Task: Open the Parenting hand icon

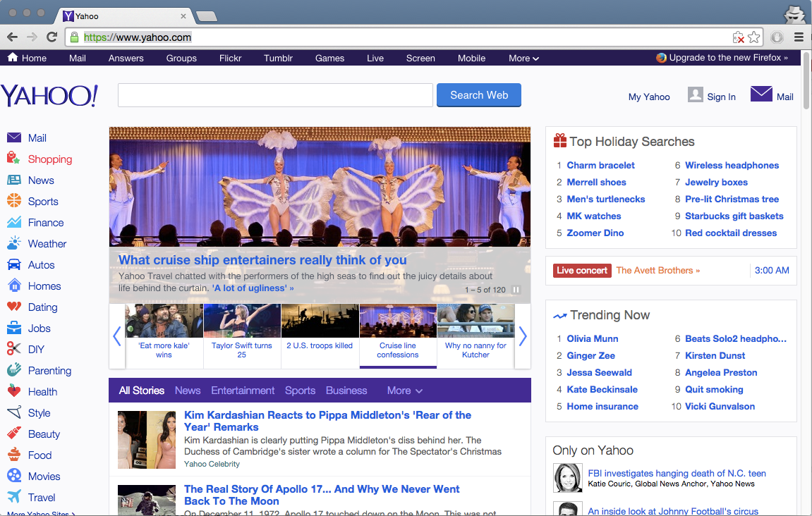Action: coord(14,370)
